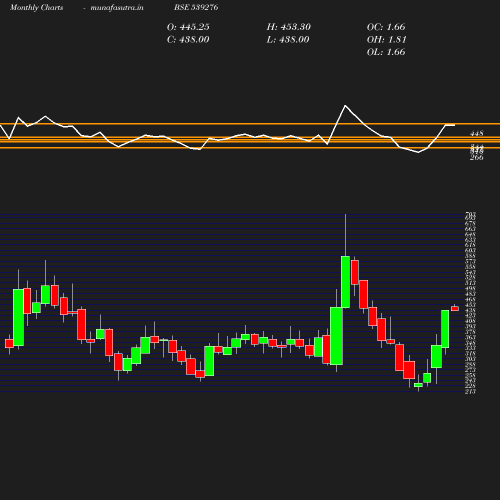Viewport: 500px width, 500px height.
Task: Click the open value "O: 445.25"
Action: (x=188, y=27)
